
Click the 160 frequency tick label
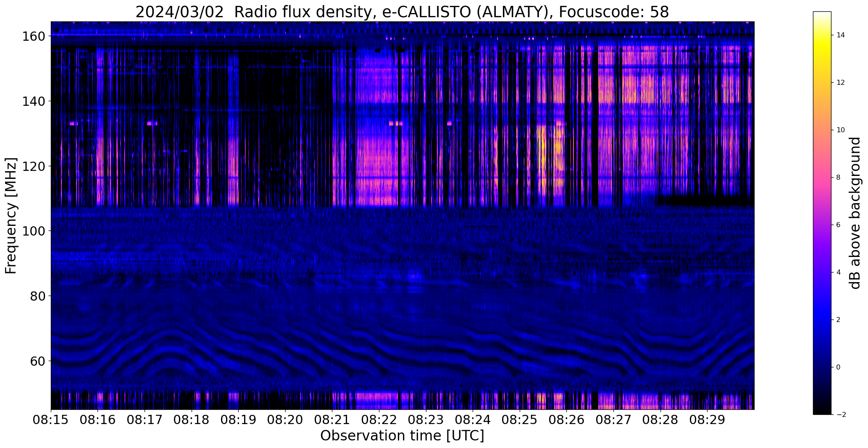click(x=34, y=37)
